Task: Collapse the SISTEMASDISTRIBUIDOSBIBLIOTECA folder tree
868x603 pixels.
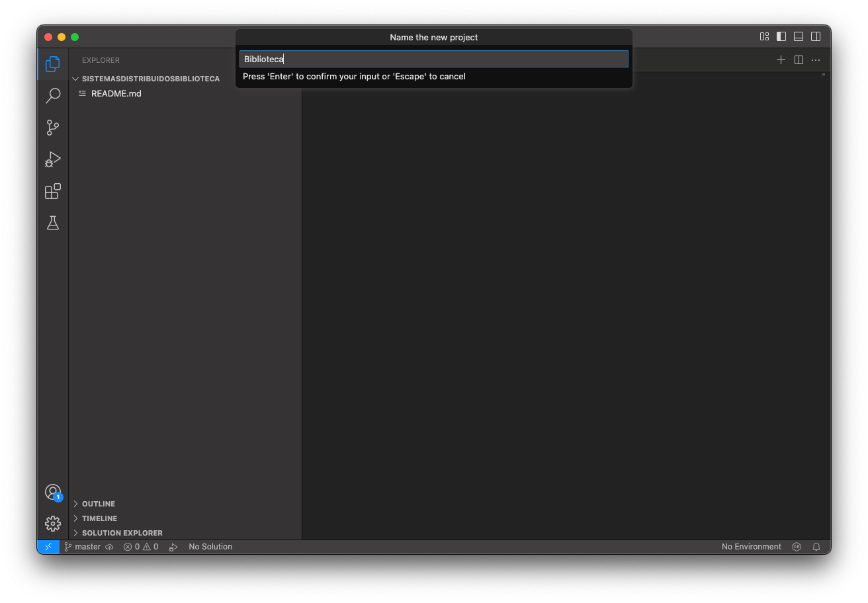Action: point(150,79)
